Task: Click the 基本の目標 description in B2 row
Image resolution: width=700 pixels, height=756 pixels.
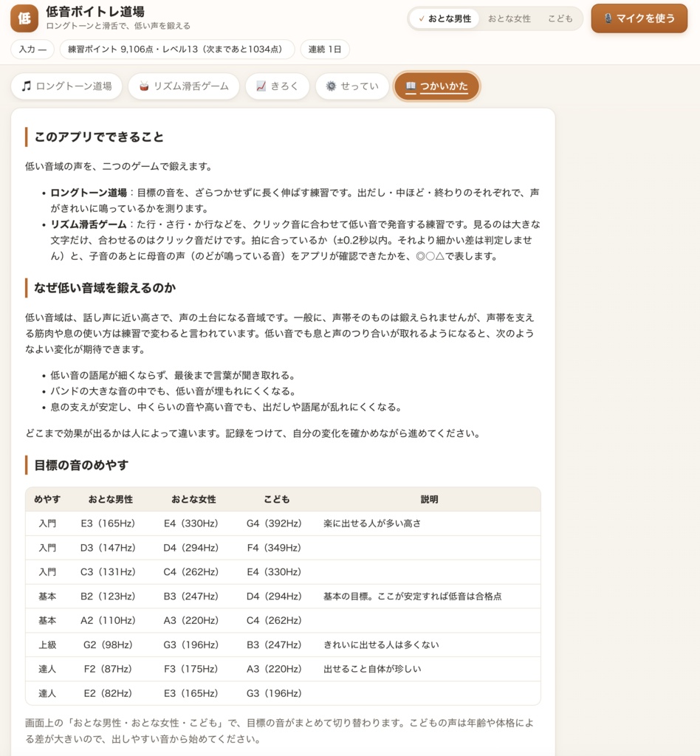Action: click(412, 597)
